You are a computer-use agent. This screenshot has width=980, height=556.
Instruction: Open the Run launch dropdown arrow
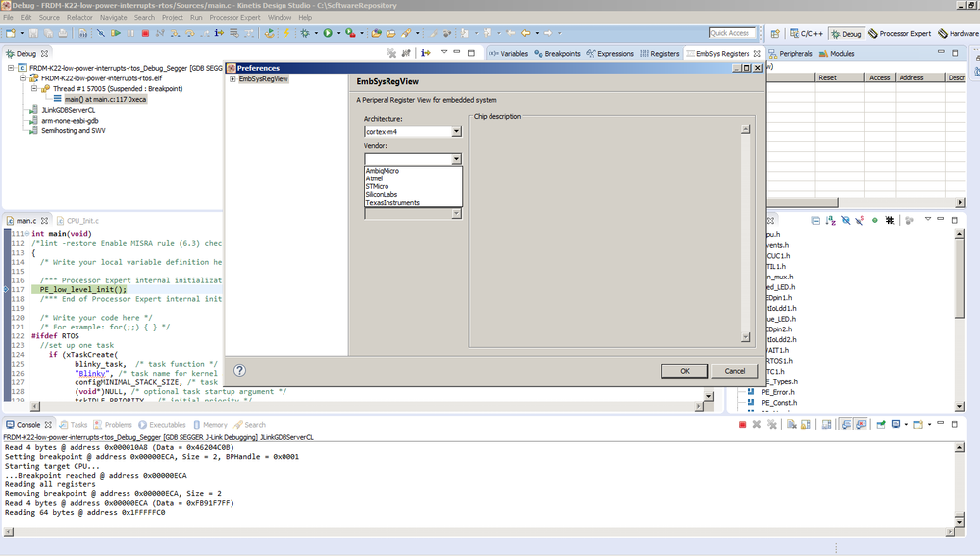338,33
